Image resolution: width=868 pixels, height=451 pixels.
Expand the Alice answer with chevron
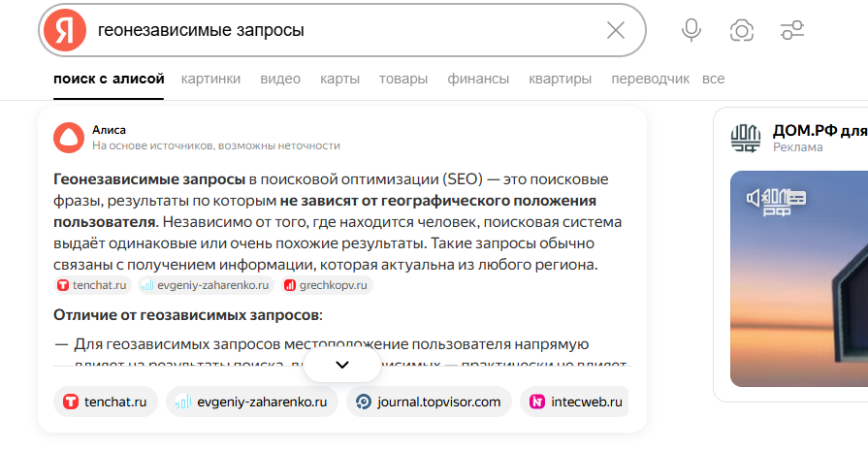click(x=342, y=365)
